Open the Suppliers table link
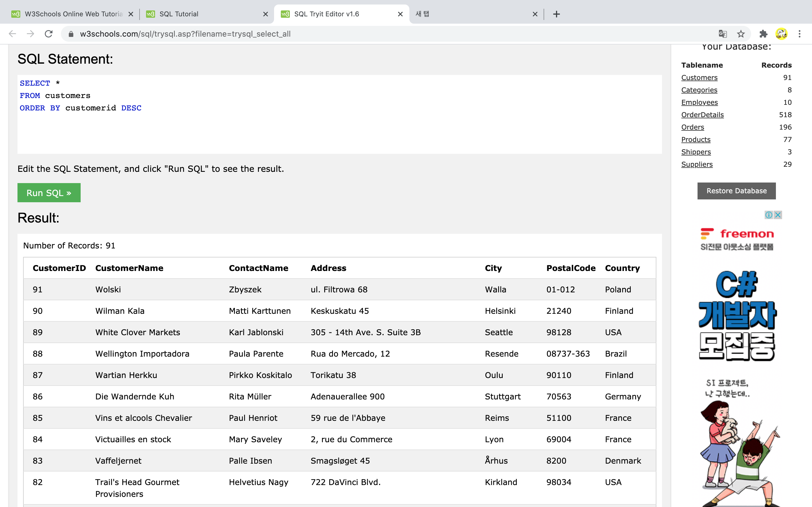Screen dimensions: 812x507 tap(697, 164)
